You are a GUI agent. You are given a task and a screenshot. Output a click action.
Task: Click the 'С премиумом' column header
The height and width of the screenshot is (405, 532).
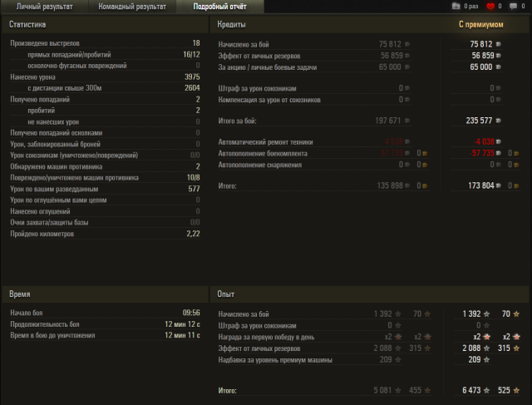click(481, 25)
